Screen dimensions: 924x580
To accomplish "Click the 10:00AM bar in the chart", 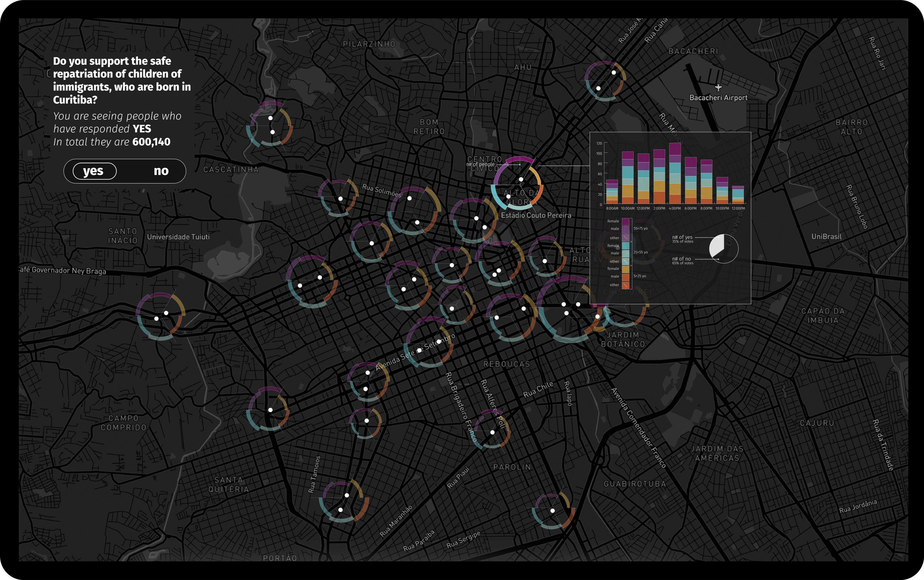I will 628,177.
